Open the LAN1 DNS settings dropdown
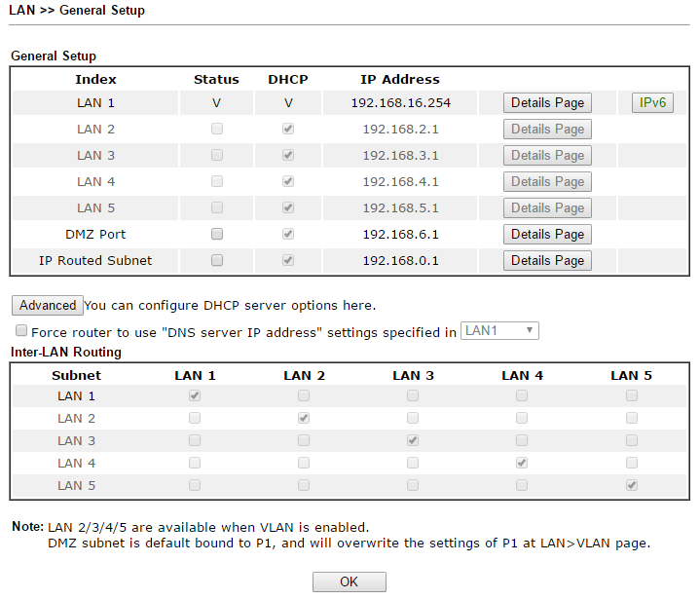The image size is (700, 600). [499, 330]
